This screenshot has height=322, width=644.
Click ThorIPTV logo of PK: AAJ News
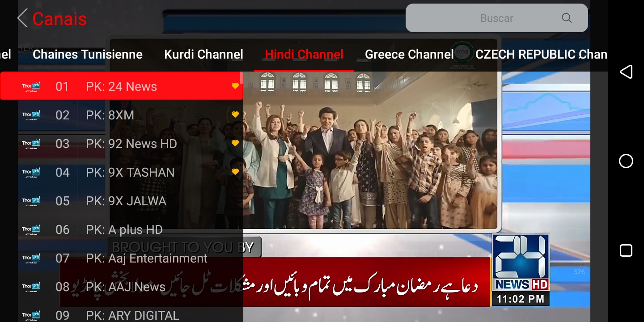point(31,287)
